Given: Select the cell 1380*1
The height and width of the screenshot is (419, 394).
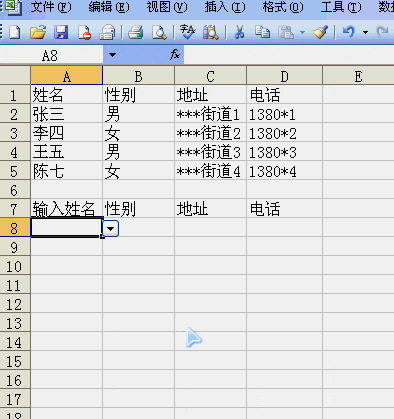Looking at the screenshot, I should click(x=284, y=114).
